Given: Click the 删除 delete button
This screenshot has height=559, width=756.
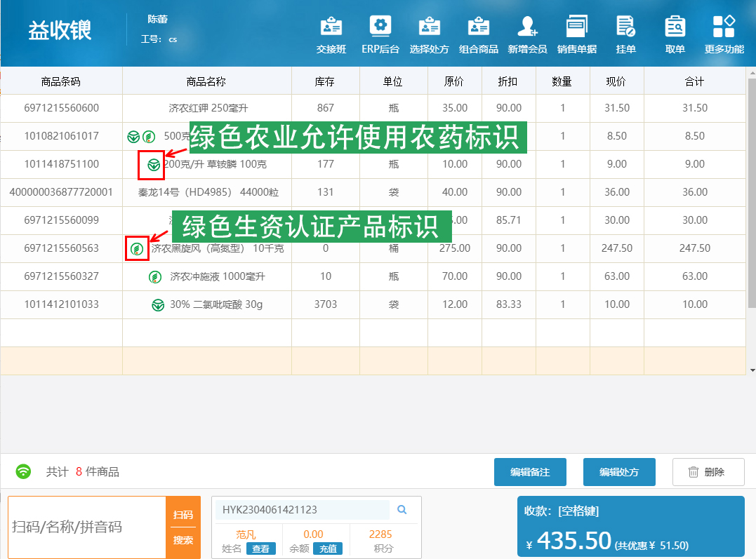Looking at the screenshot, I should coord(708,472).
